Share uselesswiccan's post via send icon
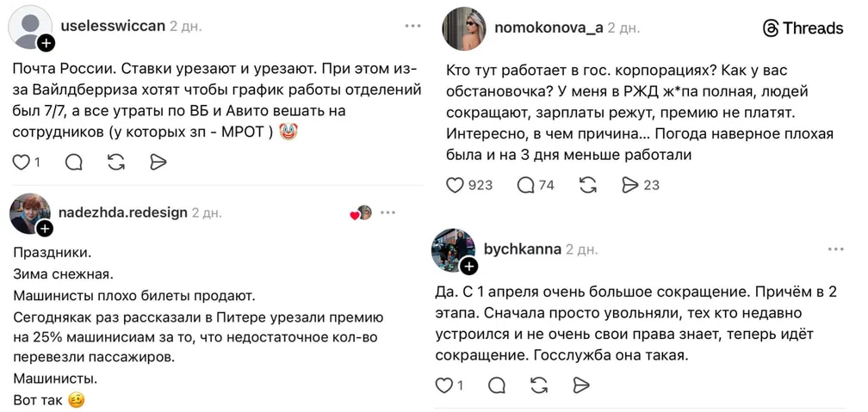The image size is (868, 412). coord(158,162)
